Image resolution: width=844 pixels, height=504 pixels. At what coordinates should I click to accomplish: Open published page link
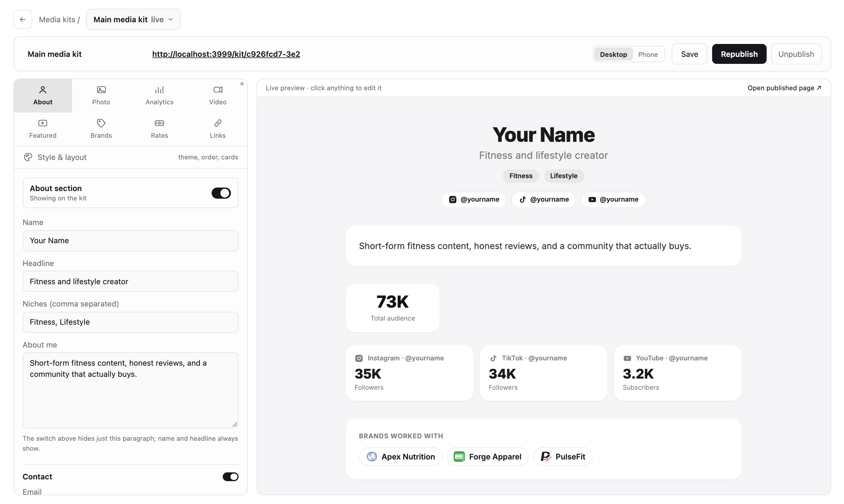click(784, 88)
